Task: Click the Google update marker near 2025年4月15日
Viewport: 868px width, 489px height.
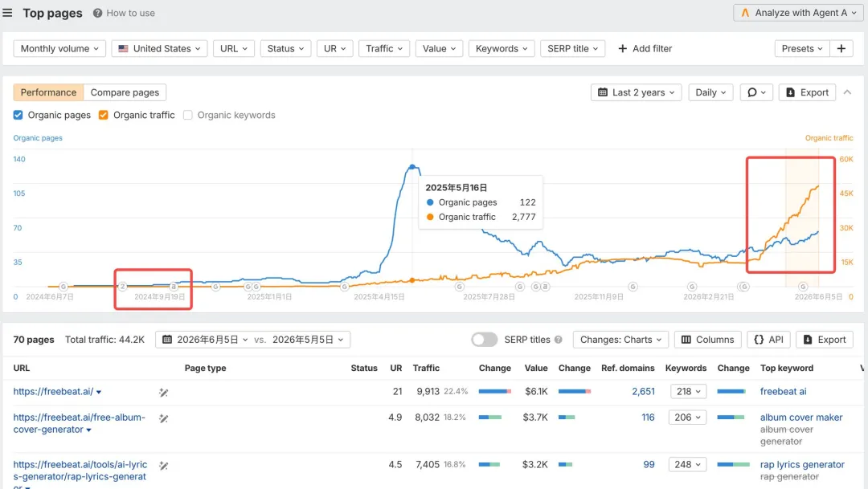Action: [x=344, y=287]
